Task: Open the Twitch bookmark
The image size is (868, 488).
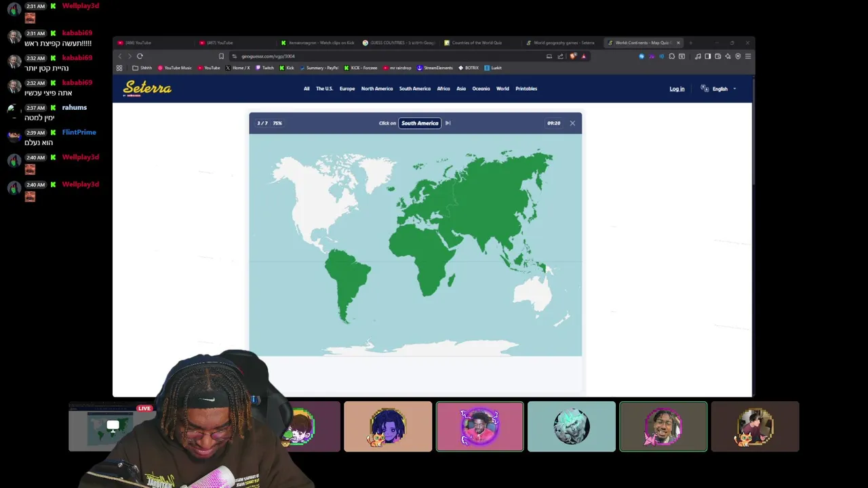Action: tap(264, 68)
